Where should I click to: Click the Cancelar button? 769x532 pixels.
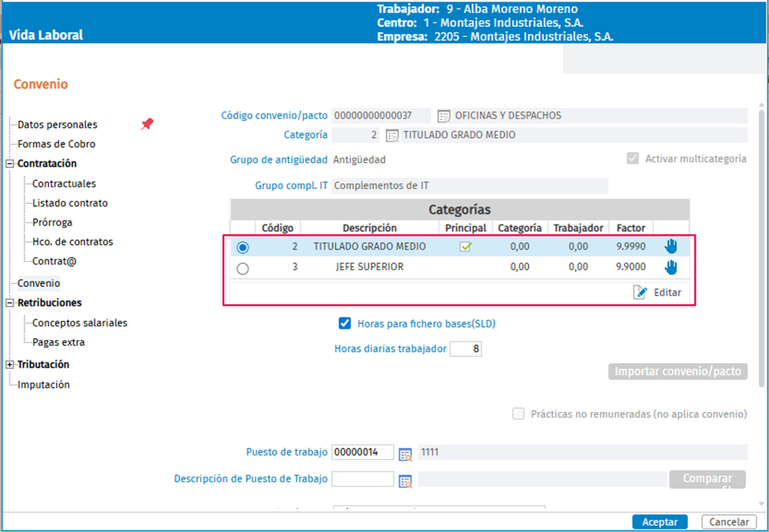click(729, 523)
